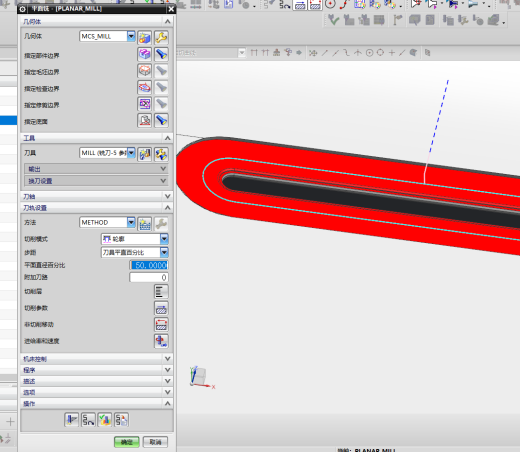Open the non-cutting moves icon
This screenshot has width=520, height=452.
[x=161, y=324]
